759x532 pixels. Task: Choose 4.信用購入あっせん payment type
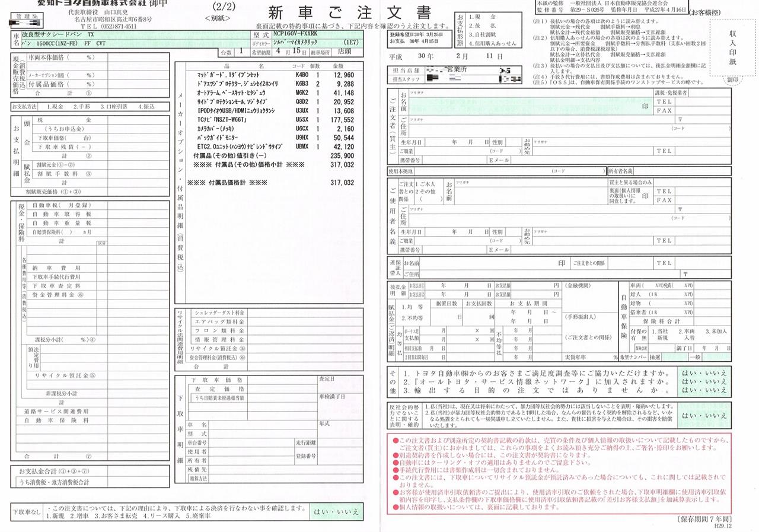tap(493, 43)
